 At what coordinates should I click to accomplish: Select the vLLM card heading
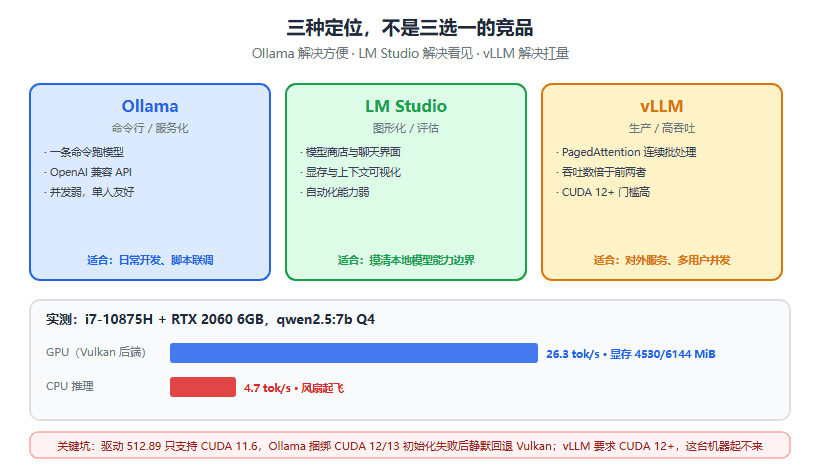pyautogui.click(x=662, y=106)
